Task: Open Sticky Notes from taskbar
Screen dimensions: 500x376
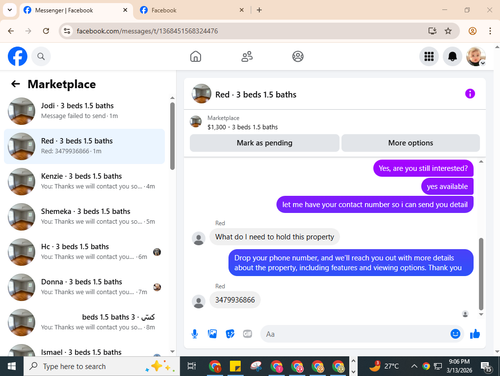Action: [235, 366]
